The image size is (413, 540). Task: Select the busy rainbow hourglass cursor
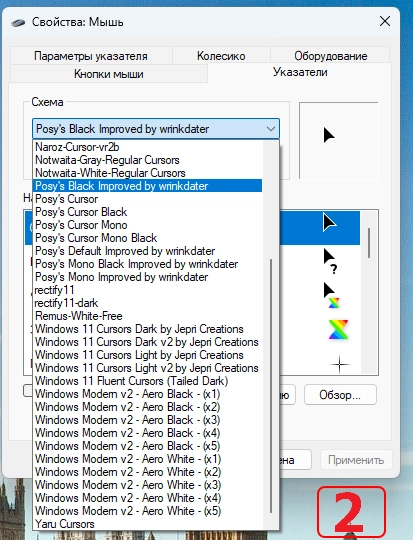tap(338, 330)
